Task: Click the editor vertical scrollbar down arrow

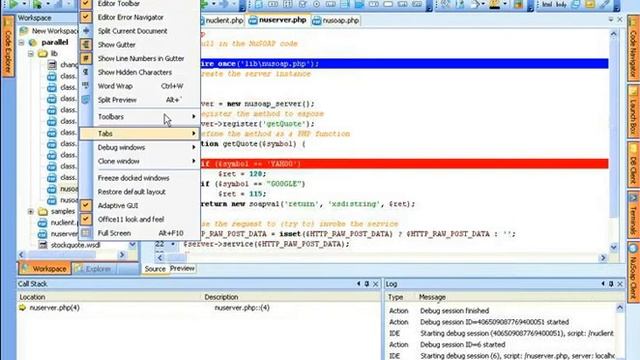Action: [613, 247]
